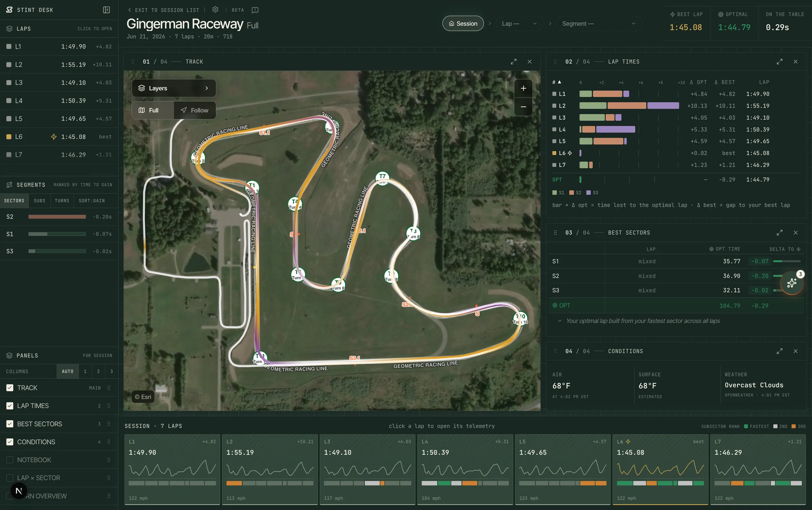
Task: Expand the Best Sectors panel
Action: point(780,232)
